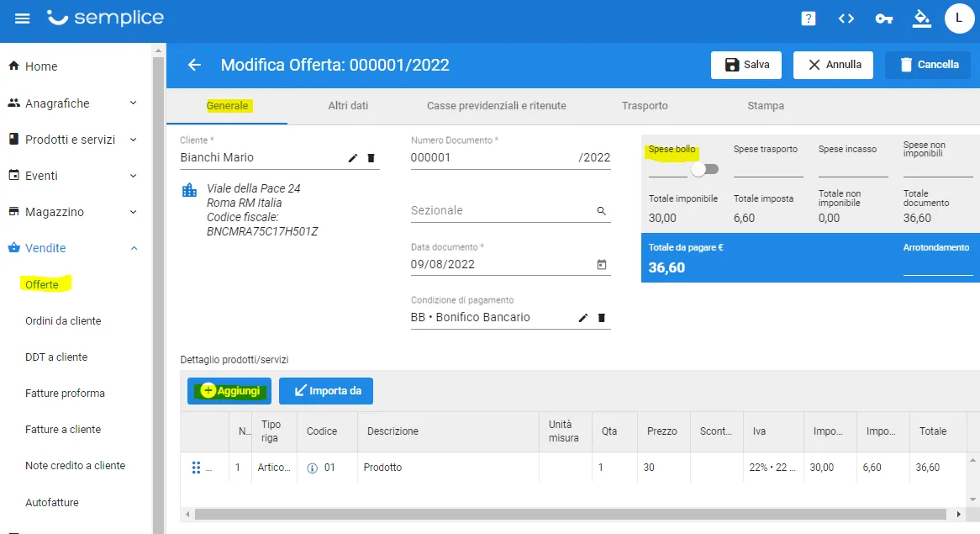The width and height of the screenshot is (980, 534).
Task: Click Aggiungi to add a product row
Action: click(x=229, y=391)
